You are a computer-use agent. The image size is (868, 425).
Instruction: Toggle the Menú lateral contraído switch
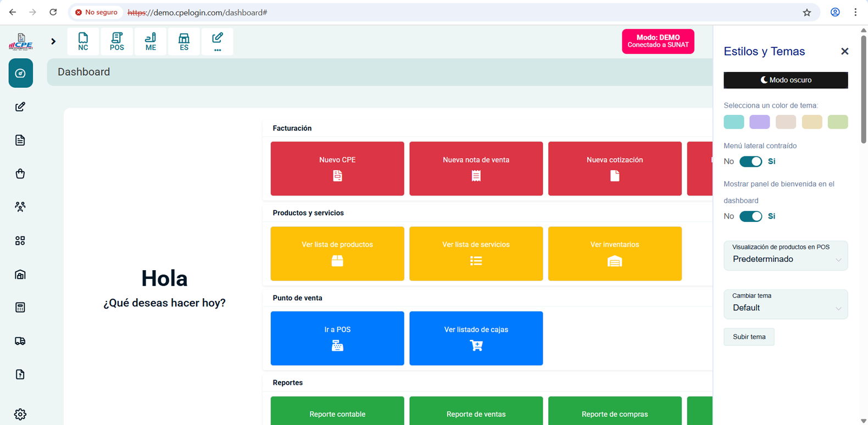750,161
